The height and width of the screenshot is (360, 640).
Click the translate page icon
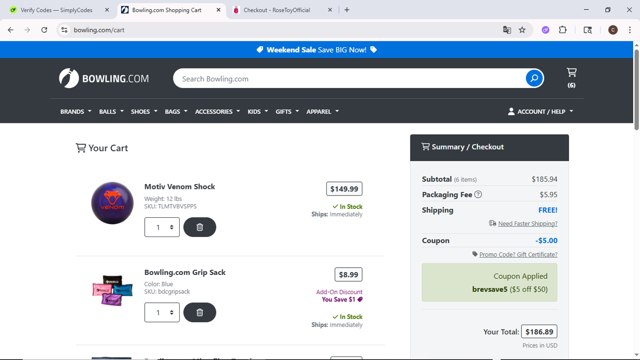tap(507, 30)
